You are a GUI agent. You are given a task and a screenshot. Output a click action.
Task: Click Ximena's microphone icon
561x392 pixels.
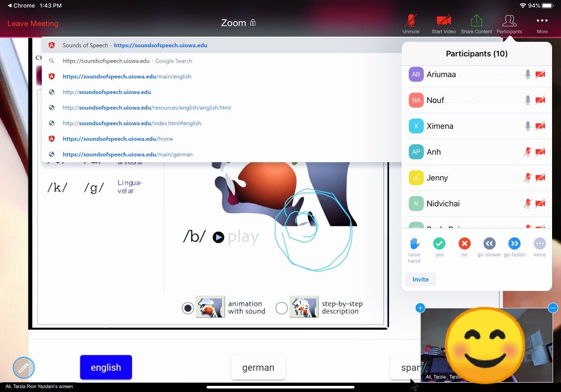[x=528, y=126]
